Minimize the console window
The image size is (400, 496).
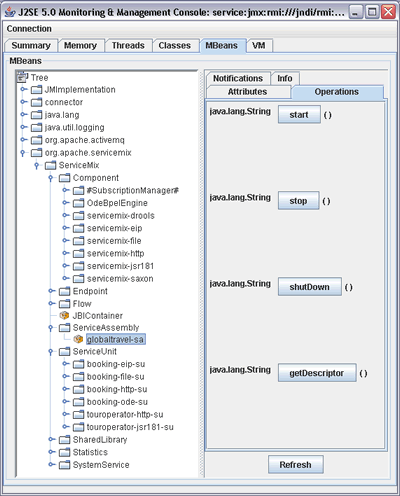356,12
